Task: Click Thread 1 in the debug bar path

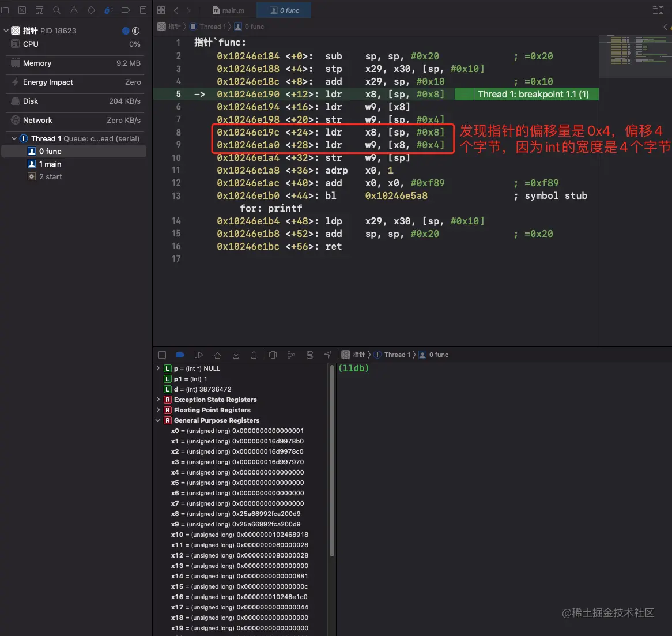Action: pos(392,355)
